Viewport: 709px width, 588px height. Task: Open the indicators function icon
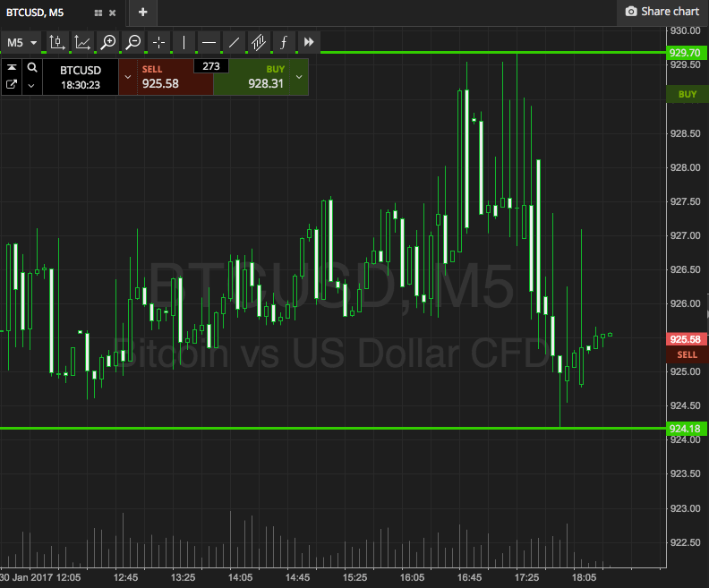284,42
